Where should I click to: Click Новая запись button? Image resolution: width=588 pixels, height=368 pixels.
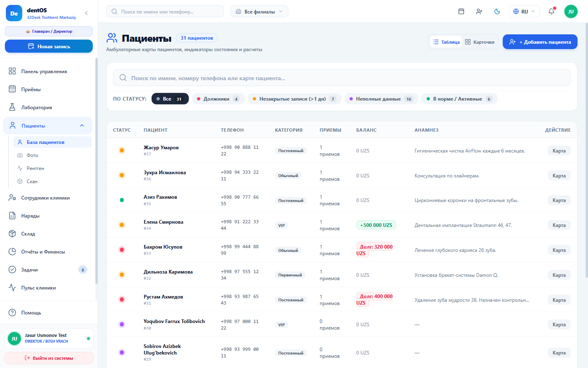(x=49, y=46)
